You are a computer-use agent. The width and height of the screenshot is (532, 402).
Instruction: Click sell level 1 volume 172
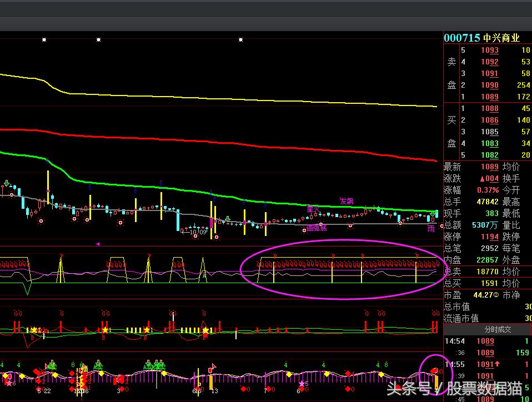point(524,97)
